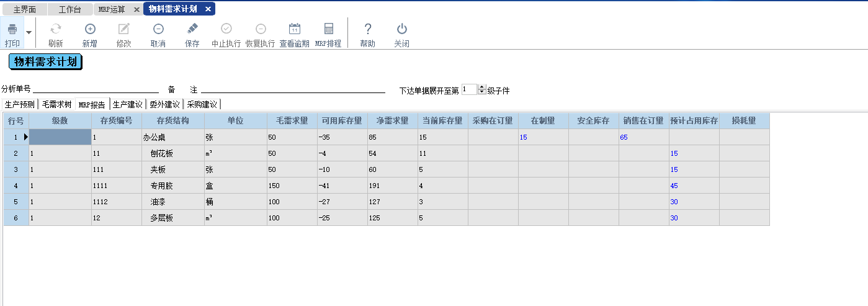Click the 存货编号 1112 cell

click(117, 202)
